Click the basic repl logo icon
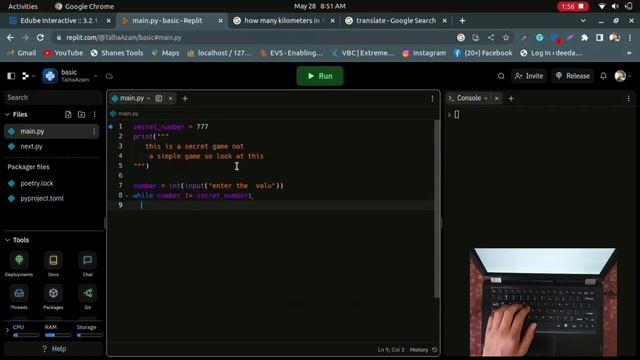Viewport: 640px width, 360px height. click(x=50, y=76)
